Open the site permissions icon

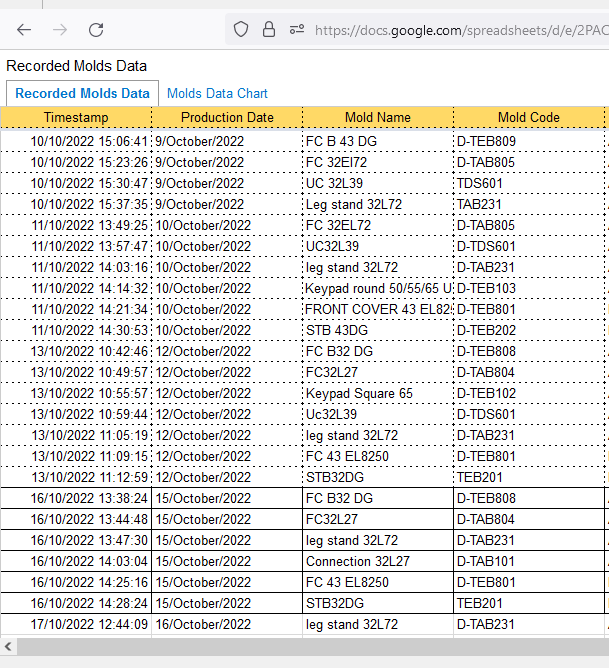(297, 30)
